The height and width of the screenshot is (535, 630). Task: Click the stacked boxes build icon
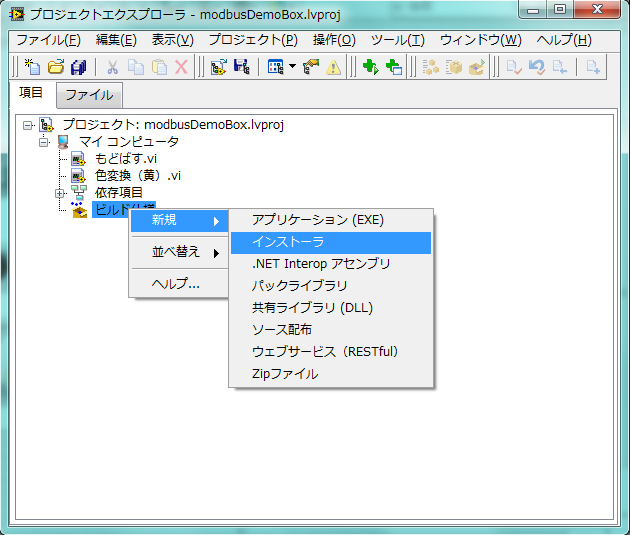pos(431,67)
